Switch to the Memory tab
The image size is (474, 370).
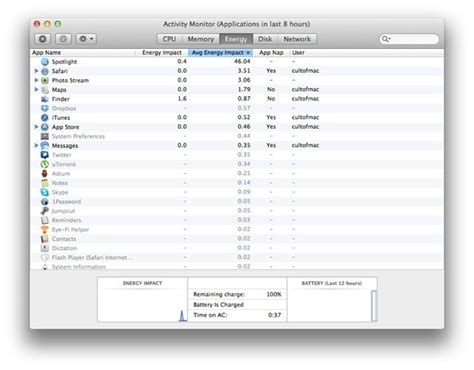(x=201, y=39)
